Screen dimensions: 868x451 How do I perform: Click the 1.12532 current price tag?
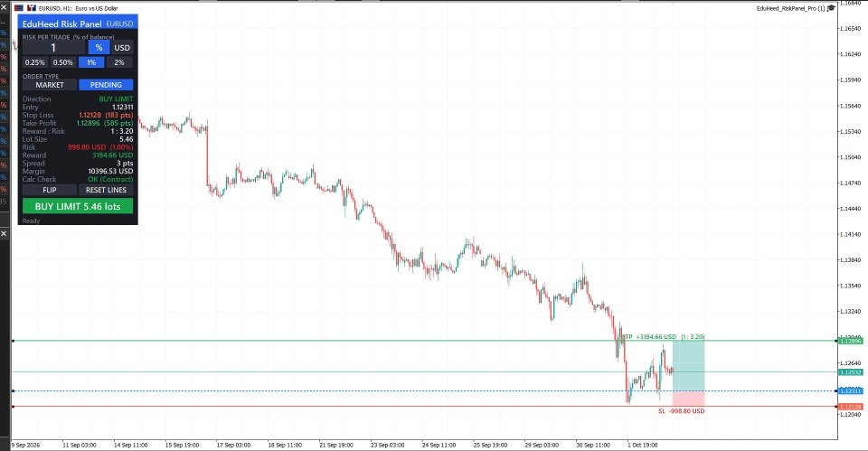850,372
